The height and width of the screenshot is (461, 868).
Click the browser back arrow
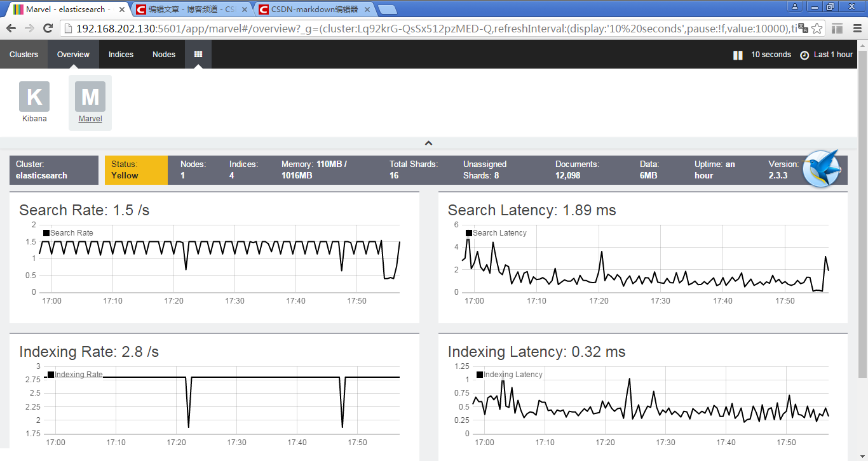(x=11, y=29)
